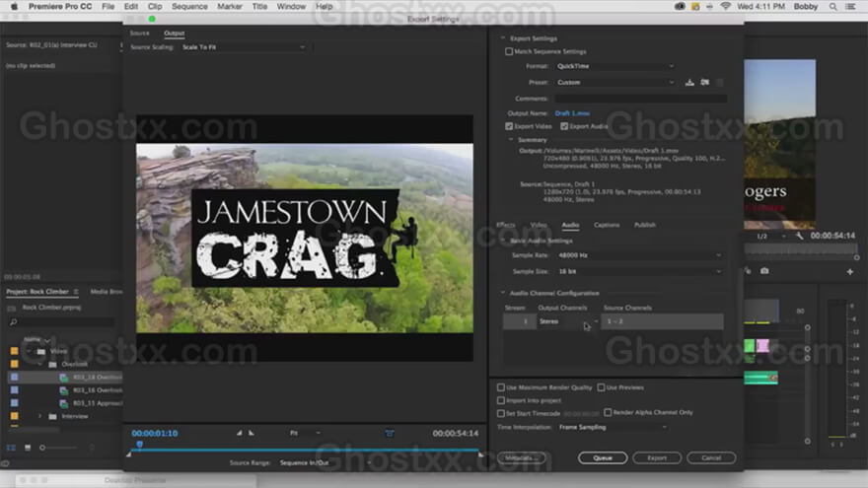Collapse the Summary section
868x488 pixels.
[x=510, y=140]
